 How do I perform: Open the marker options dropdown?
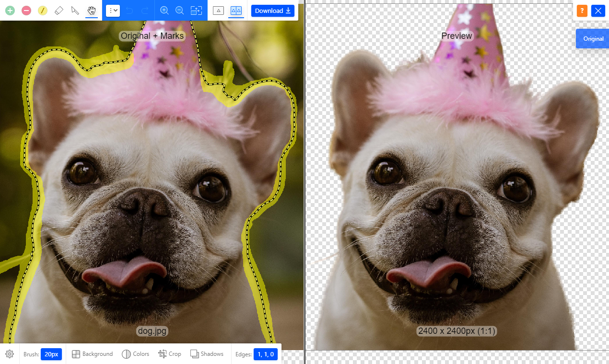(113, 10)
